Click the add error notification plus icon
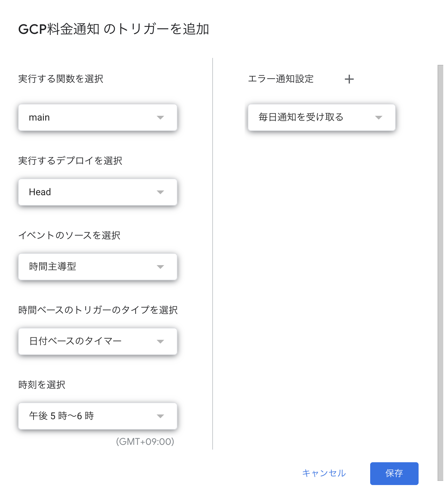The height and width of the screenshot is (498, 448). pyautogui.click(x=349, y=79)
